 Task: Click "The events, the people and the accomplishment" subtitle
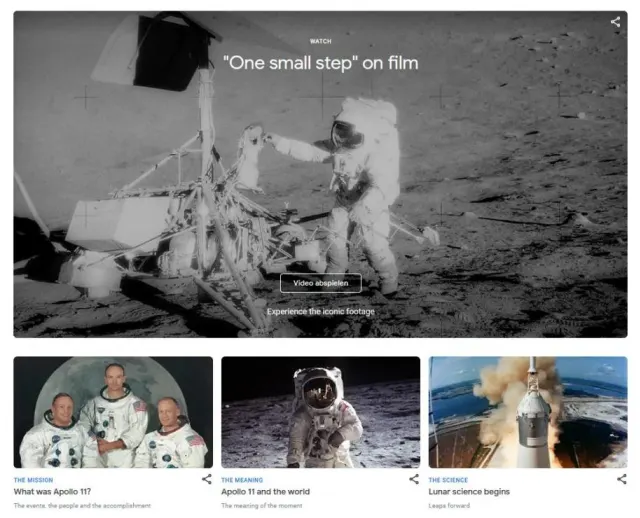click(x=82, y=506)
